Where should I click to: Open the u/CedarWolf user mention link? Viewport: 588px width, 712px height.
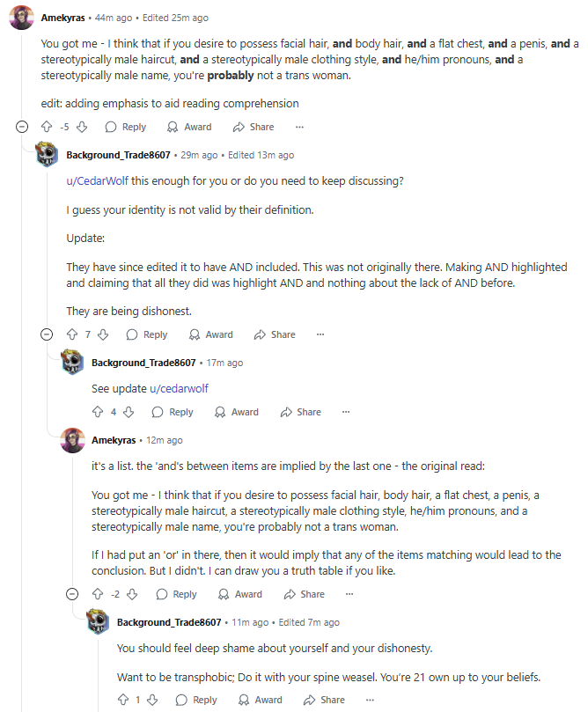coord(97,180)
